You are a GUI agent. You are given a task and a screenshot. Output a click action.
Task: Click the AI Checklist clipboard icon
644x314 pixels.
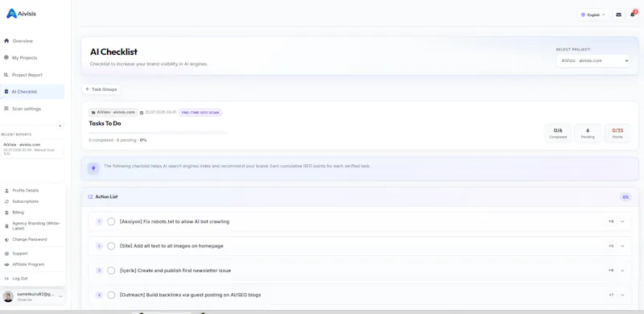click(6, 92)
